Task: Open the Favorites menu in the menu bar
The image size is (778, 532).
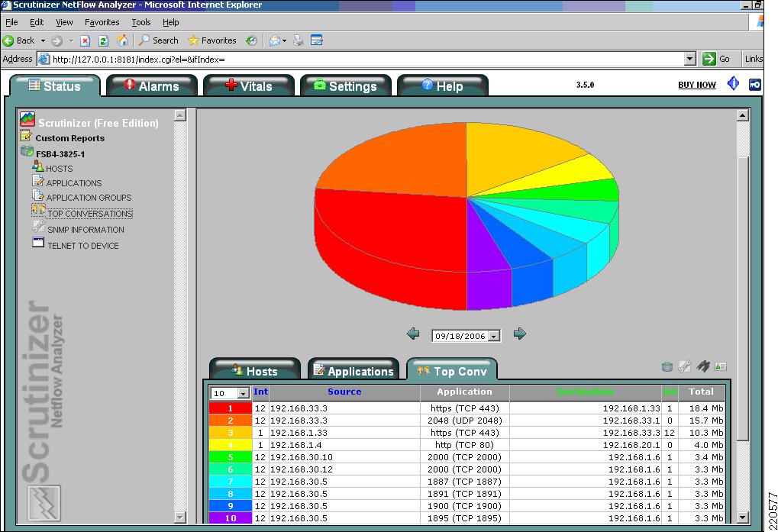Action: [x=102, y=22]
